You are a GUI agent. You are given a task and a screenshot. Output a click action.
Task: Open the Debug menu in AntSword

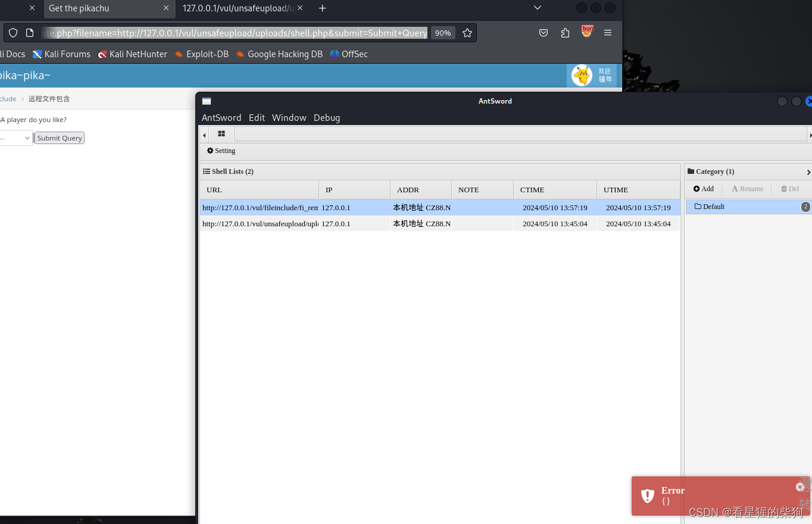pos(327,118)
